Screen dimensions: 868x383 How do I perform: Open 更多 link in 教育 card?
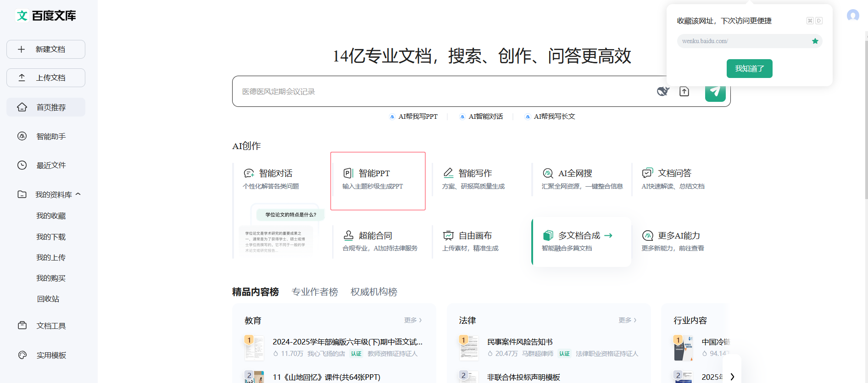coord(413,320)
